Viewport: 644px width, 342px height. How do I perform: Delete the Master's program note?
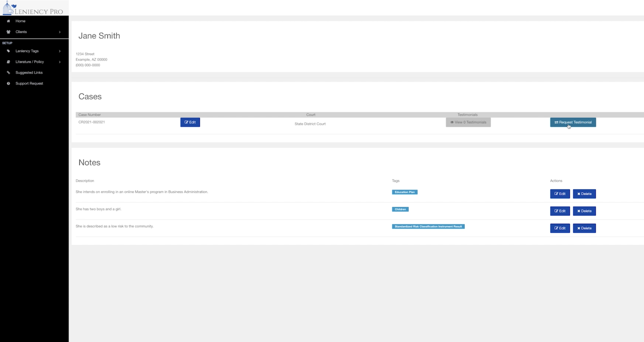584,194
